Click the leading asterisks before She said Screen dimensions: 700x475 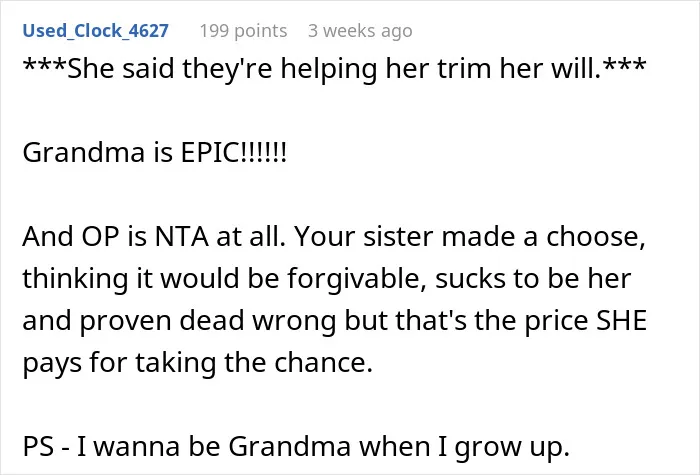pos(45,65)
